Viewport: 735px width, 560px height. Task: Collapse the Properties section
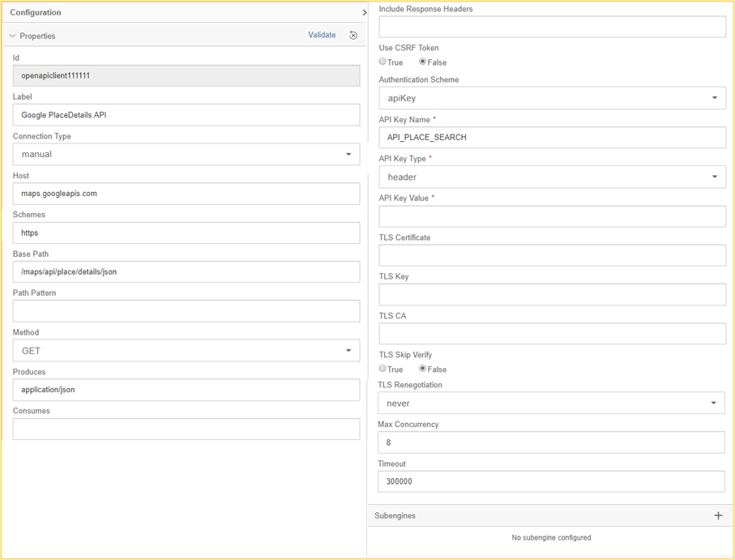13,36
